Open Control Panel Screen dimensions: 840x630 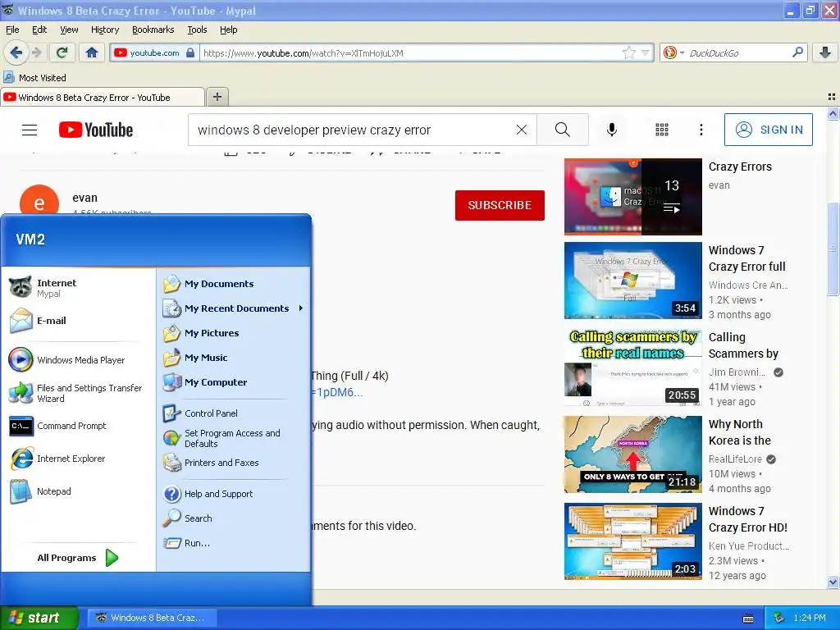coord(234,413)
